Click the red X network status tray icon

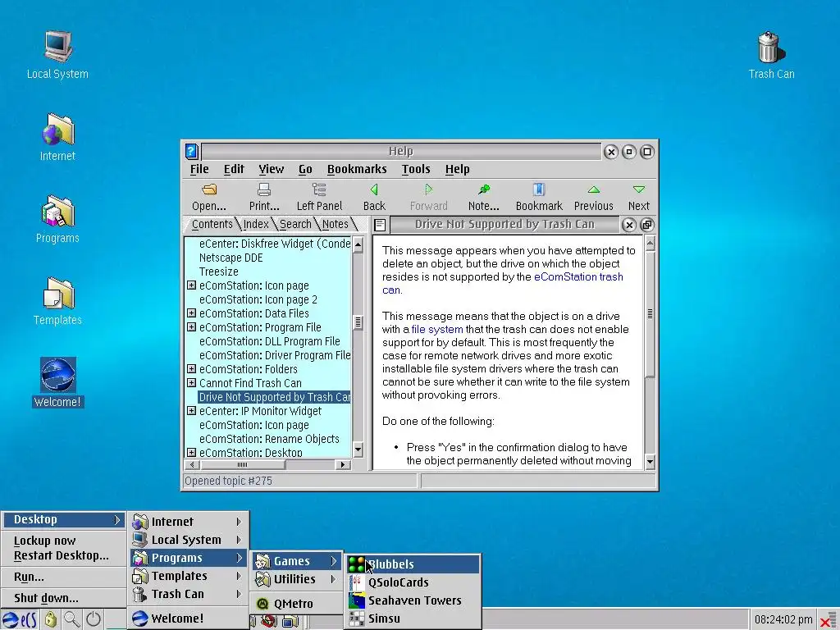point(826,622)
